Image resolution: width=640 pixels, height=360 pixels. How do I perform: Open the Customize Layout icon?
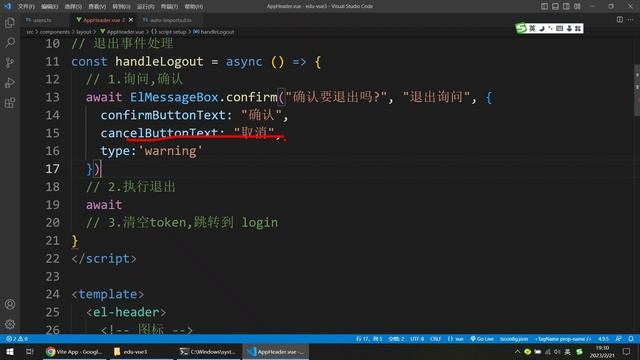click(x=577, y=6)
